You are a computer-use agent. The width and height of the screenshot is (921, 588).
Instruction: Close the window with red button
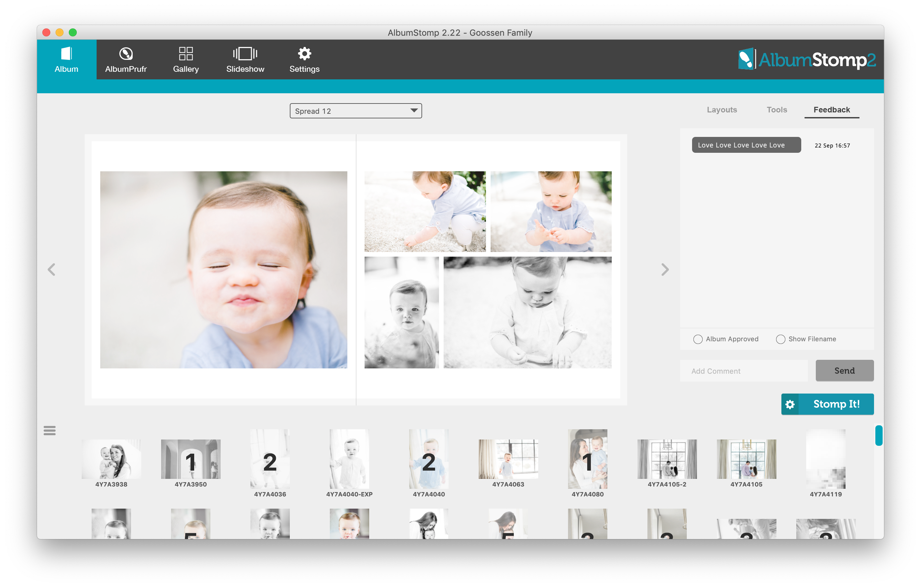click(x=47, y=32)
